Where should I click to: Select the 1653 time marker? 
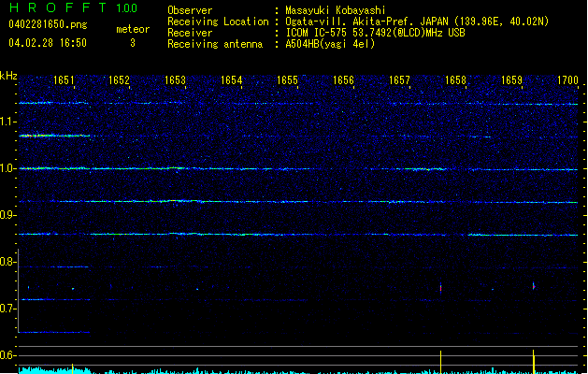[176, 81]
